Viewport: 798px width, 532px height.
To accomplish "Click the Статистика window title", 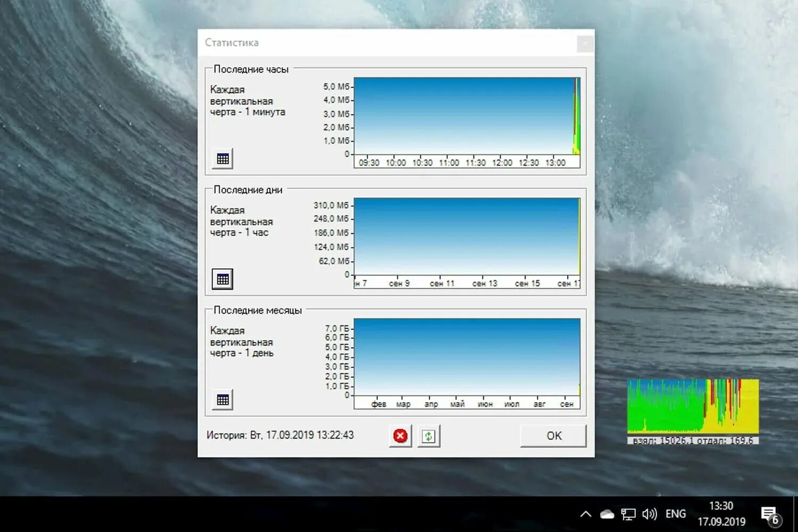I will tap(232, 43).
